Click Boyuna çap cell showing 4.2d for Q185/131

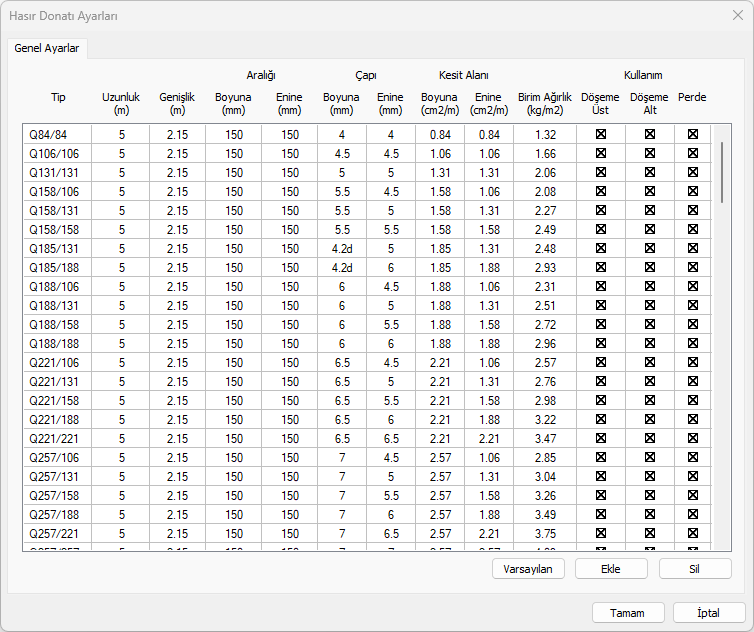341,248
